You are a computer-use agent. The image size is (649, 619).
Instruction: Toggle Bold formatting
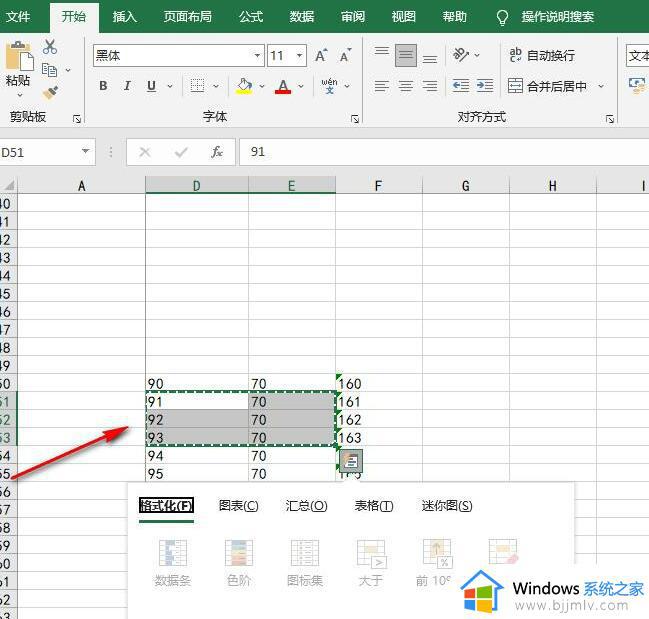click(x=103, y=86)
